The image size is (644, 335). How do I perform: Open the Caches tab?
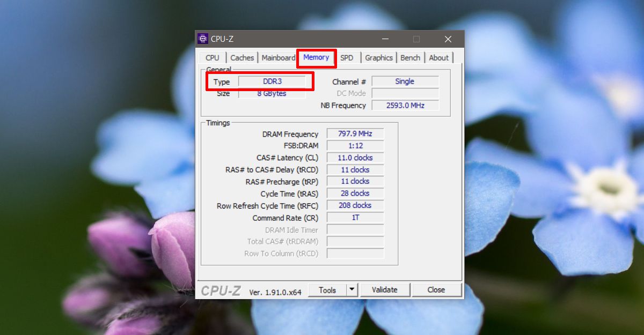tap(242, 58)
